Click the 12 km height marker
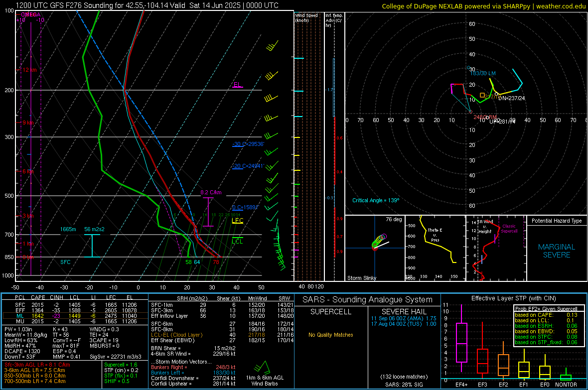Image resolution: width=588 pixels, height=390 pixels. 29,70
